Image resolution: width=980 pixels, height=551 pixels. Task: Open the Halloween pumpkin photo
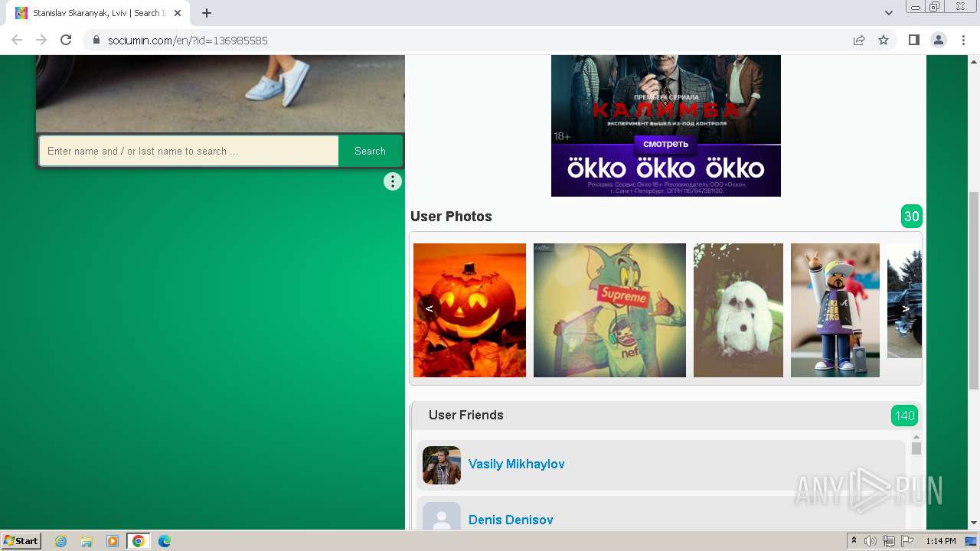[470, 310]
